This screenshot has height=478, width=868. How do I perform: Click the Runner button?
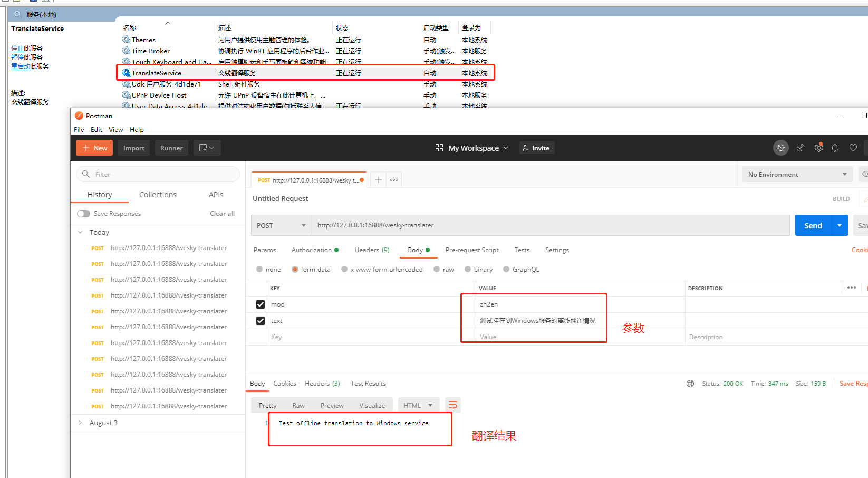pos(171,148)
